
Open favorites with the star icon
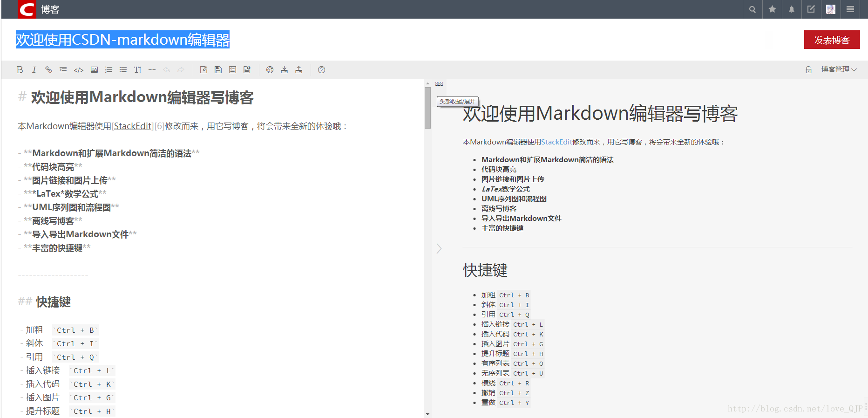click(x=772, y=9)
